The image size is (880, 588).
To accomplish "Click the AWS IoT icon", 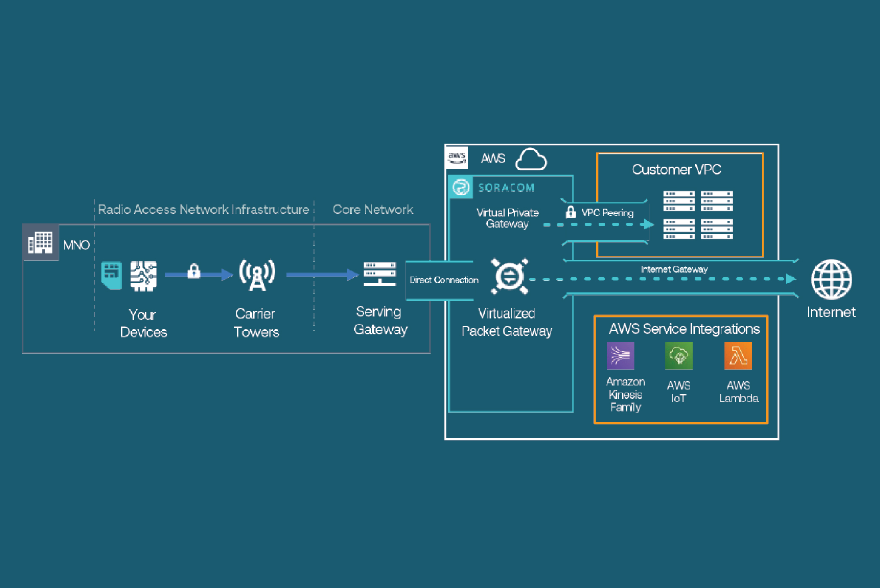I will pyautogui.click(x=679, y=356).
